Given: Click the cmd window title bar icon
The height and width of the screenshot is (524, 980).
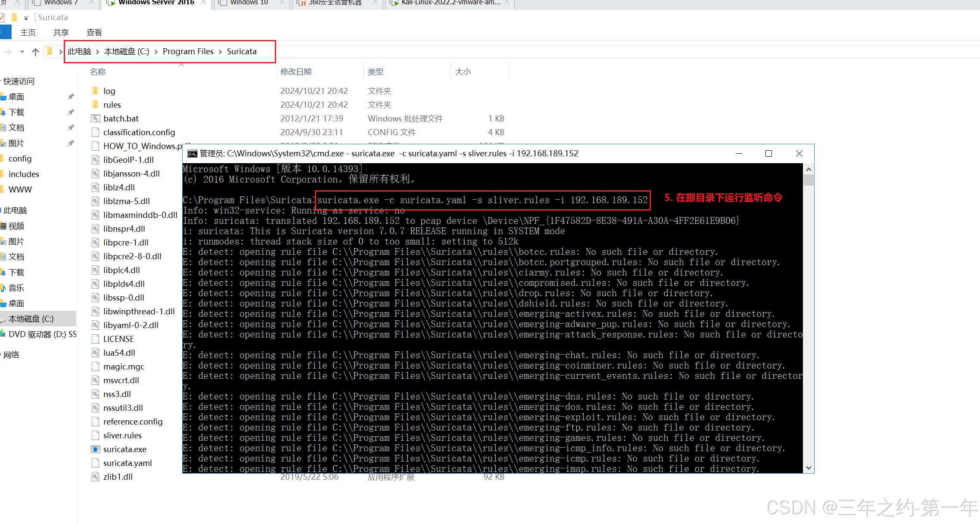Looking at the screenshot, I should [x=192, y=154].
